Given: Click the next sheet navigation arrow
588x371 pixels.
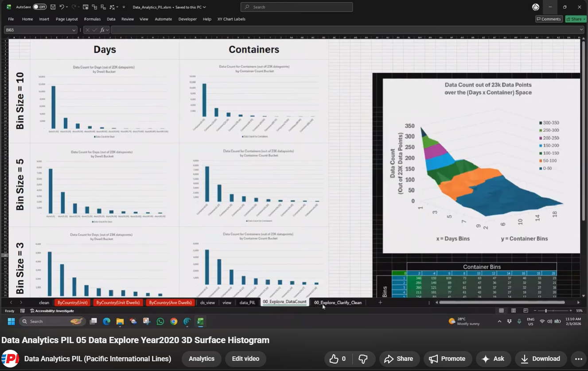Looking at the screenshot, I should click(x=21, y=302).
